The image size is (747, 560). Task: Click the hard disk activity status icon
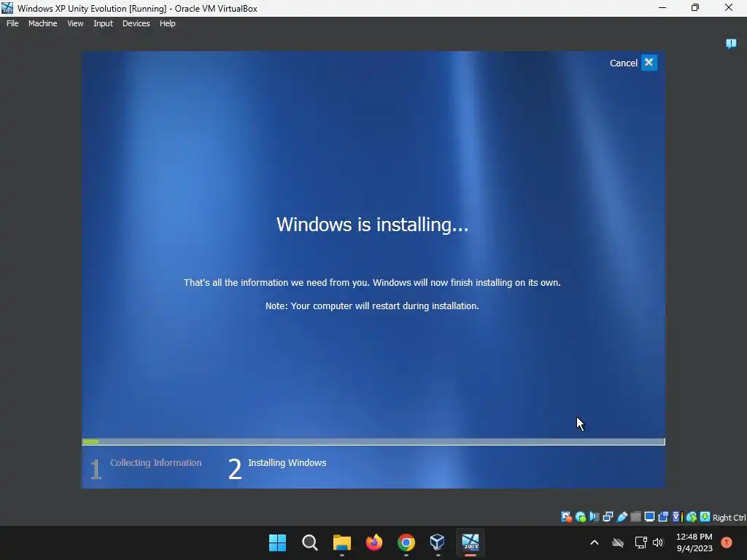coord(566,517)
